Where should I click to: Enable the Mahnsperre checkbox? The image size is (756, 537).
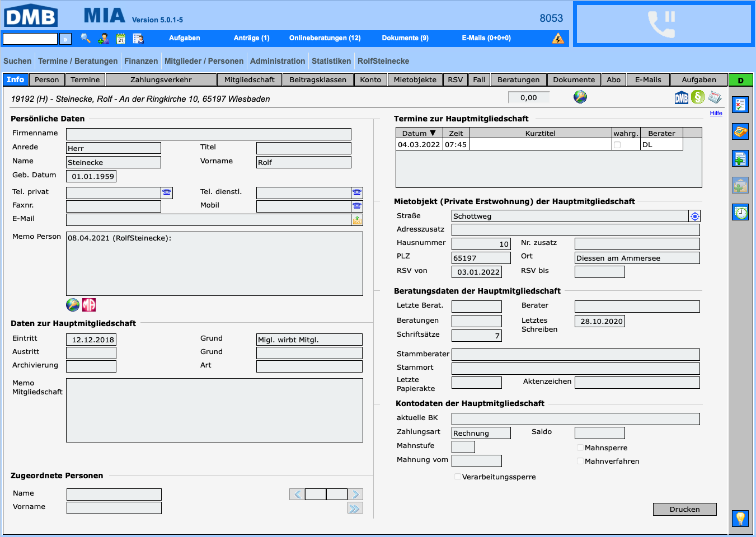click(x=580, y=447)
